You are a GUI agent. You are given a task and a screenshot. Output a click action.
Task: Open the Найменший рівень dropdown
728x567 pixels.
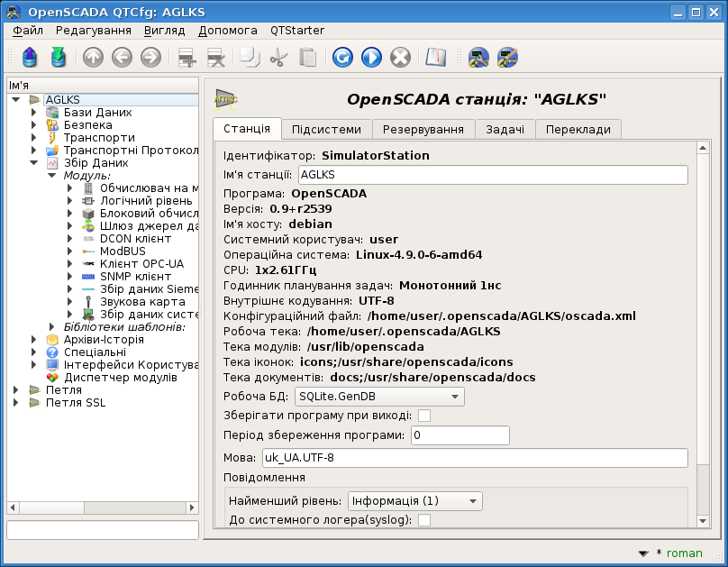point(415,501)
